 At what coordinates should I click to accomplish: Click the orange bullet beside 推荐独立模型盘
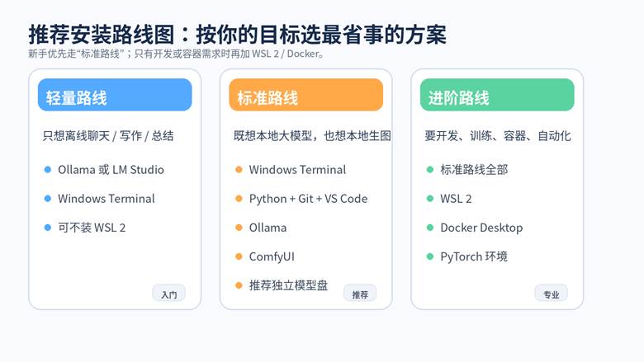[239, 285]
